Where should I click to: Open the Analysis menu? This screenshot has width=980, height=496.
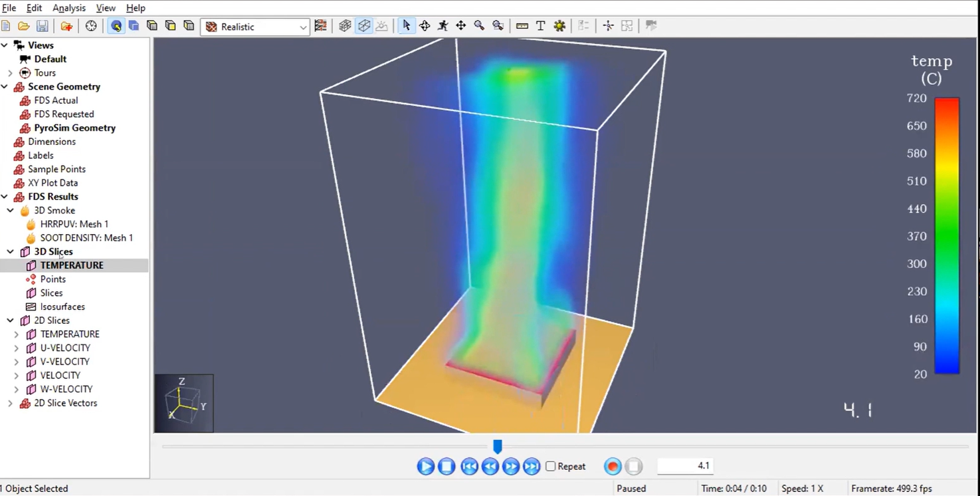(69, 8)
